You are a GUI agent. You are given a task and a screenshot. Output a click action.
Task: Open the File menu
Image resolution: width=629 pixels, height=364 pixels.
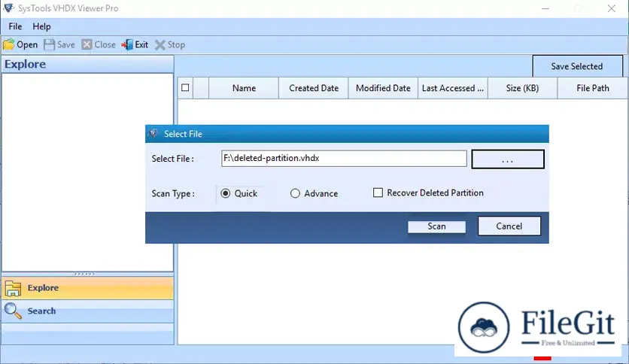point(15,26)
